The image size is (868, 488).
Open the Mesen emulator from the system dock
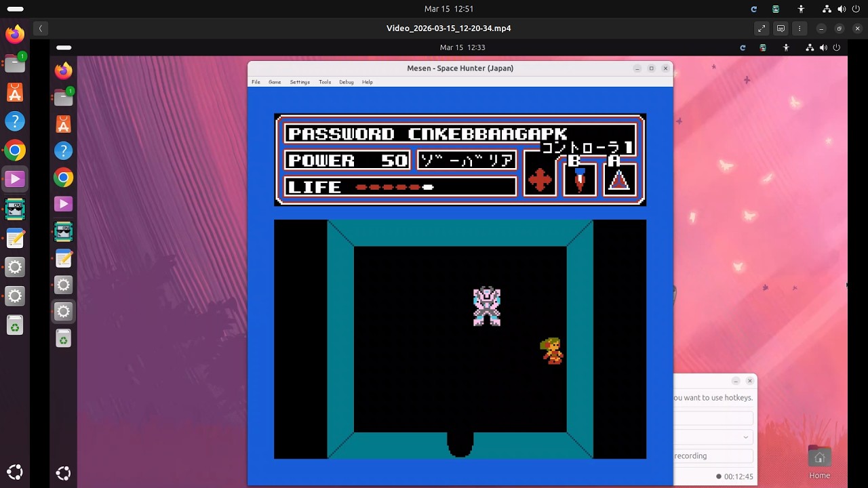pos(15,209)
